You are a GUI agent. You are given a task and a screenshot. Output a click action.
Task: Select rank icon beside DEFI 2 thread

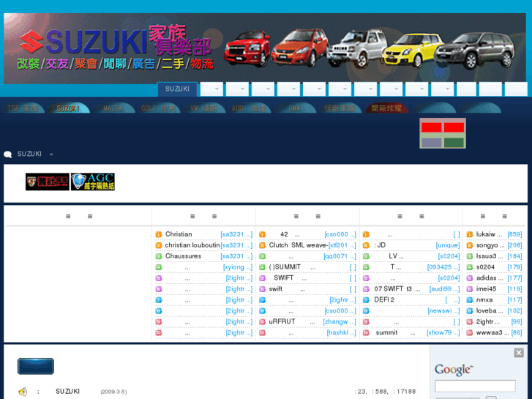click(x=366, y=300)
